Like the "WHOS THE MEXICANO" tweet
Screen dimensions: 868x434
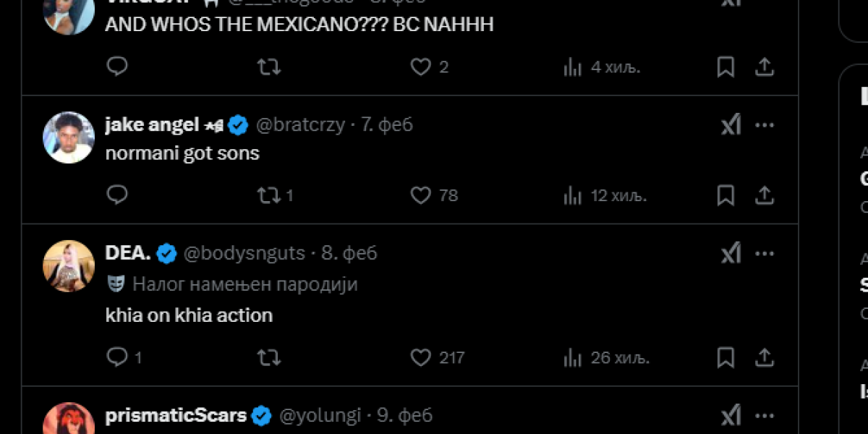pos(421,67)
